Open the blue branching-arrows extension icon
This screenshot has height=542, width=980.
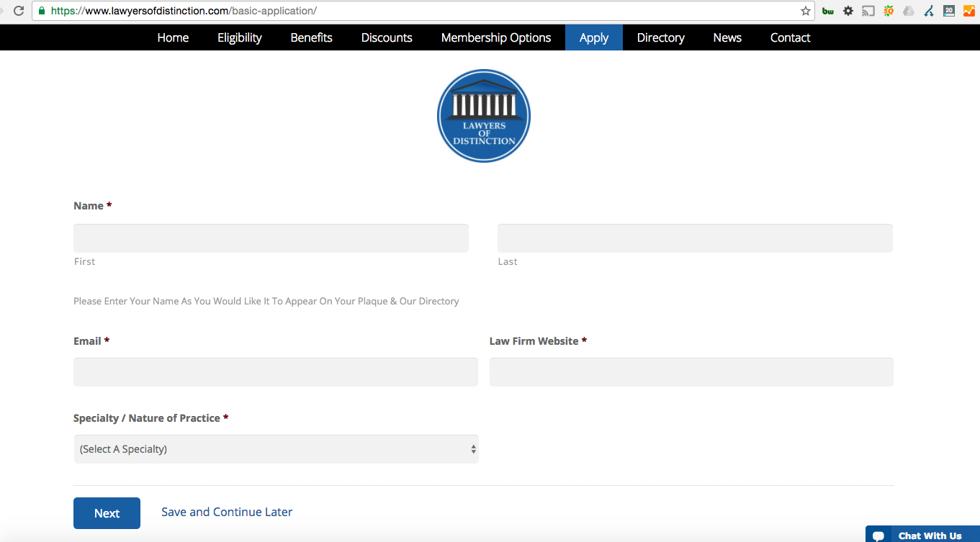point(929,11)
